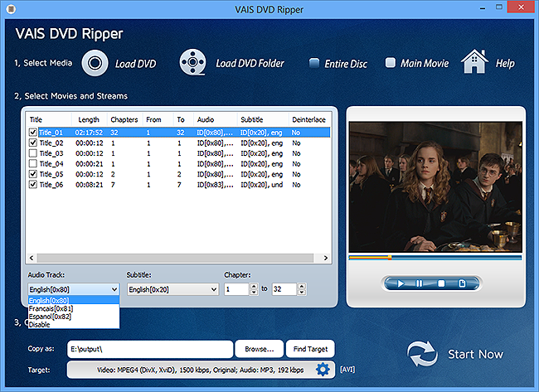Viewport: 539px width, 392px height.
Task: Select English[0x80] in audio track list
Action: 74,300
